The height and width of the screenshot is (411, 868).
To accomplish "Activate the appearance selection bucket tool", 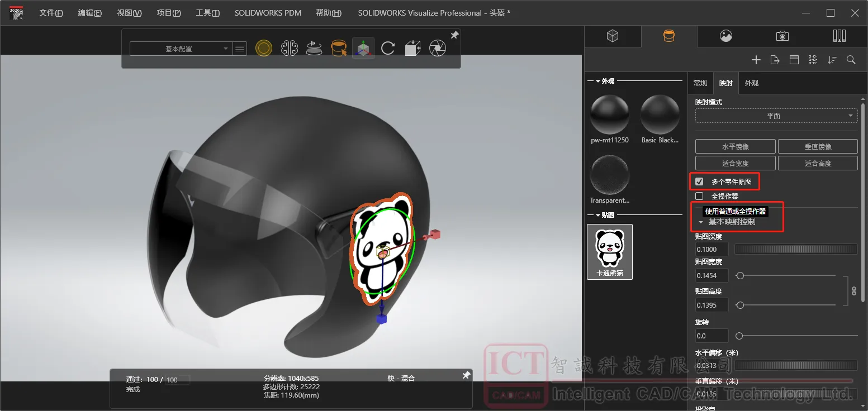I will point(339,49).
